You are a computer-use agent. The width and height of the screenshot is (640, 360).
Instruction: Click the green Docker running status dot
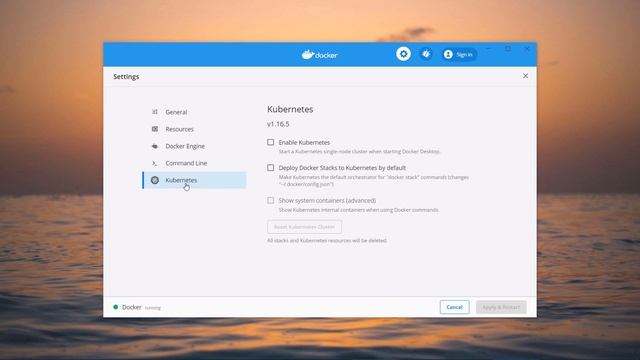point(116,307)
